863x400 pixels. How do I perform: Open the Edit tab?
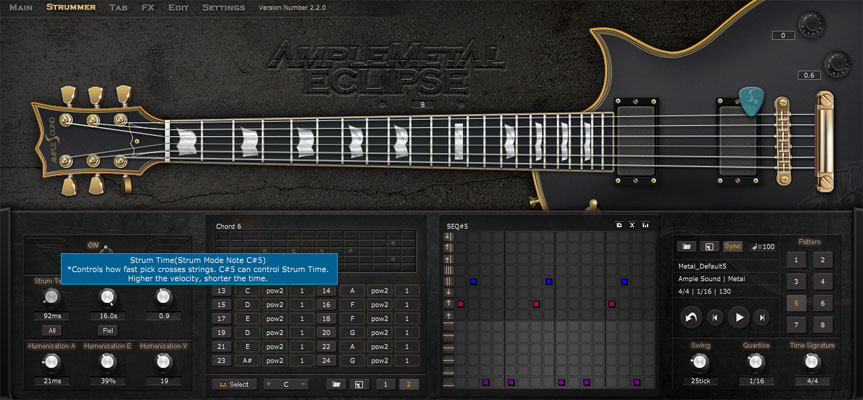tap(178, 8)
